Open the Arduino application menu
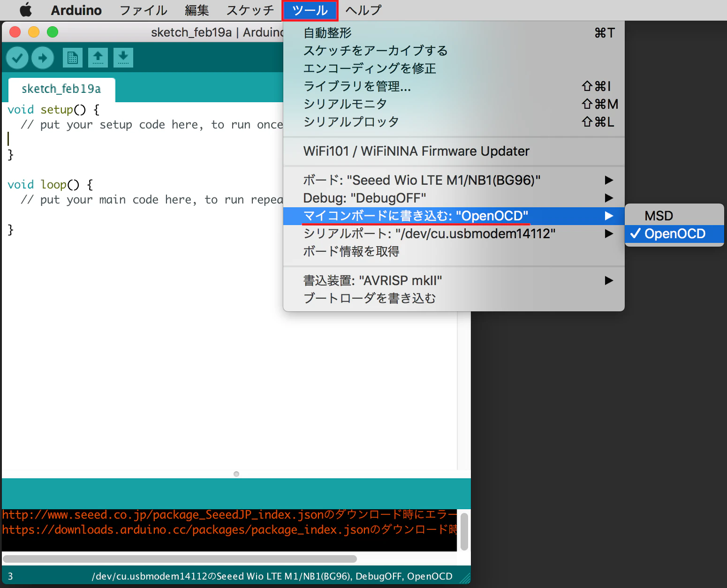Viewport: 727px width, 588px height. (x=76, y=10)
